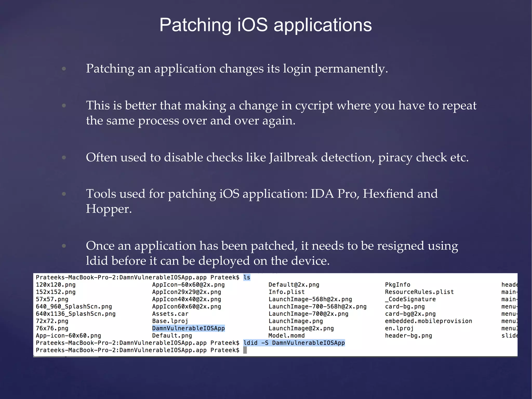Click the bullet about resigning using ldid
This screenshot has width=532, height=399.
point(272,253)
